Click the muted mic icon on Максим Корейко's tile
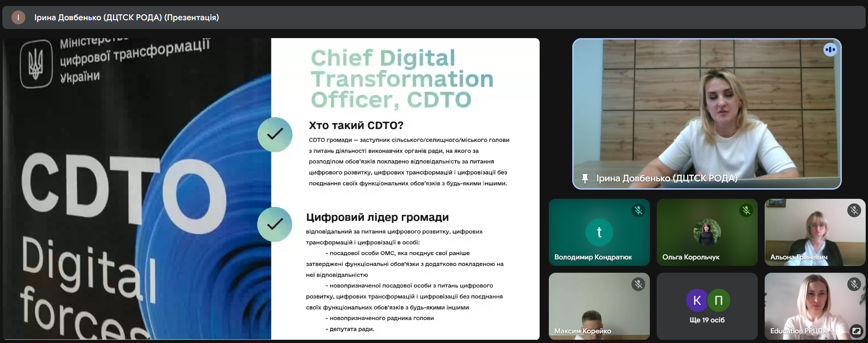This screenshot has height=343, width=868. coord(638,284)
